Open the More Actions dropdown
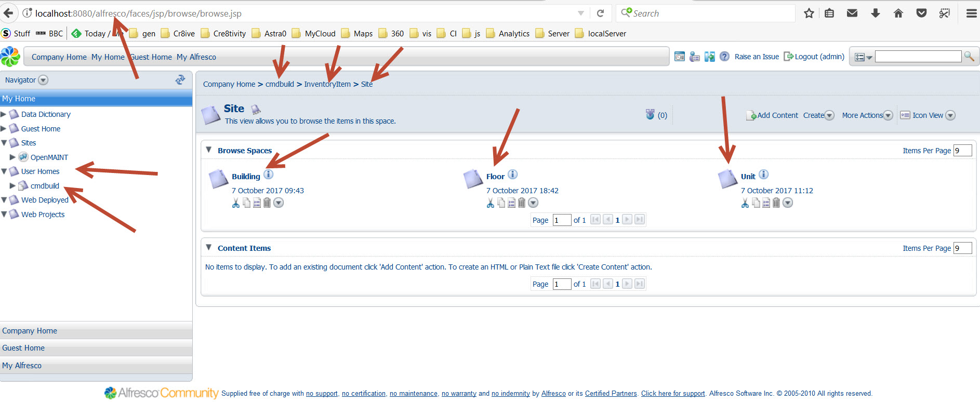980x402 pixels. (867, 115)
